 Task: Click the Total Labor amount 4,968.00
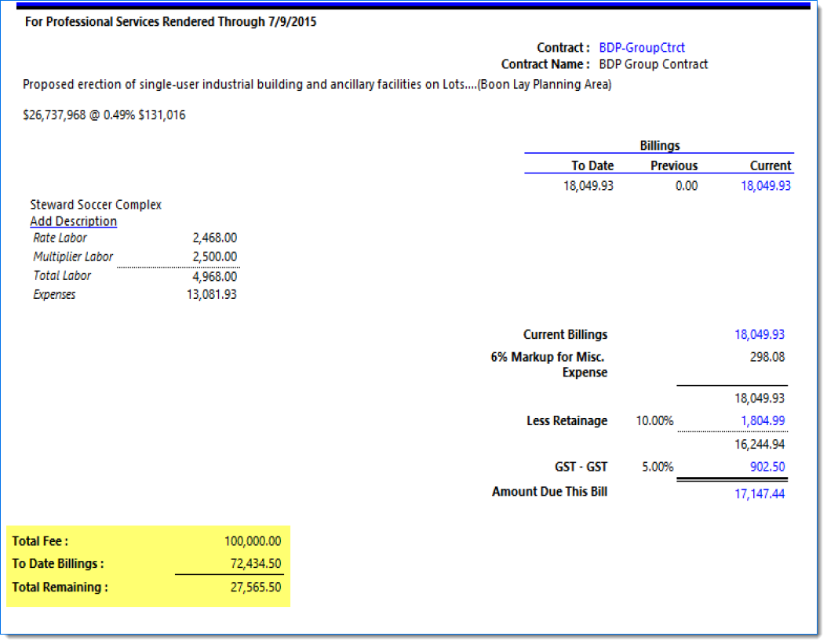click(x=214, y=276)
